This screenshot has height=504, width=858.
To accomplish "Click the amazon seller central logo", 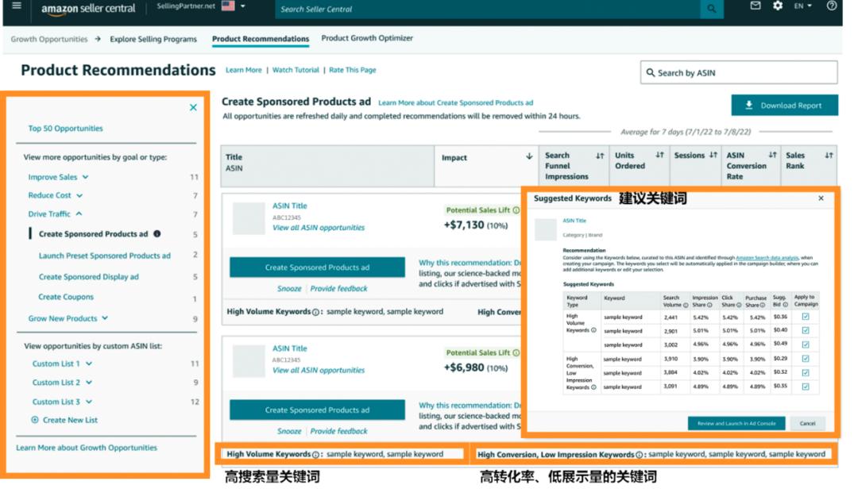I will coord(88,9).
